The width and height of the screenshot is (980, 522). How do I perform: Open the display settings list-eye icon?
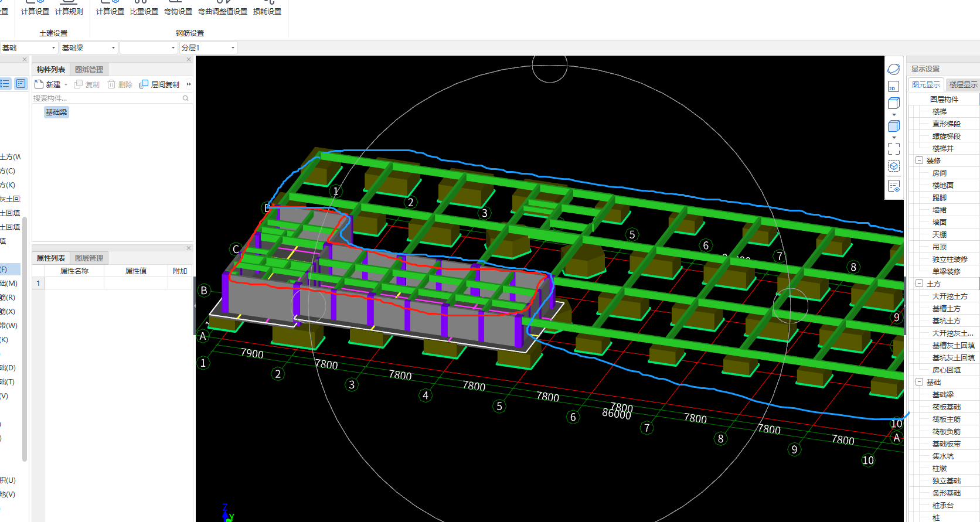tap(893, 186)
